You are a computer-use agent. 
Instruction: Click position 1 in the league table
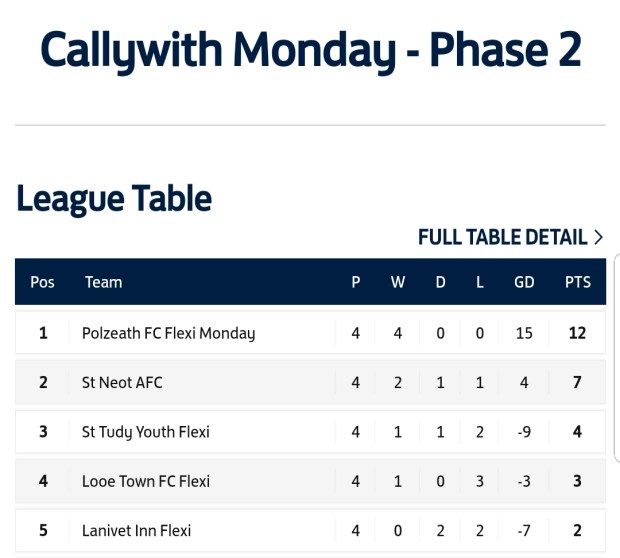[x=43, y=333]
